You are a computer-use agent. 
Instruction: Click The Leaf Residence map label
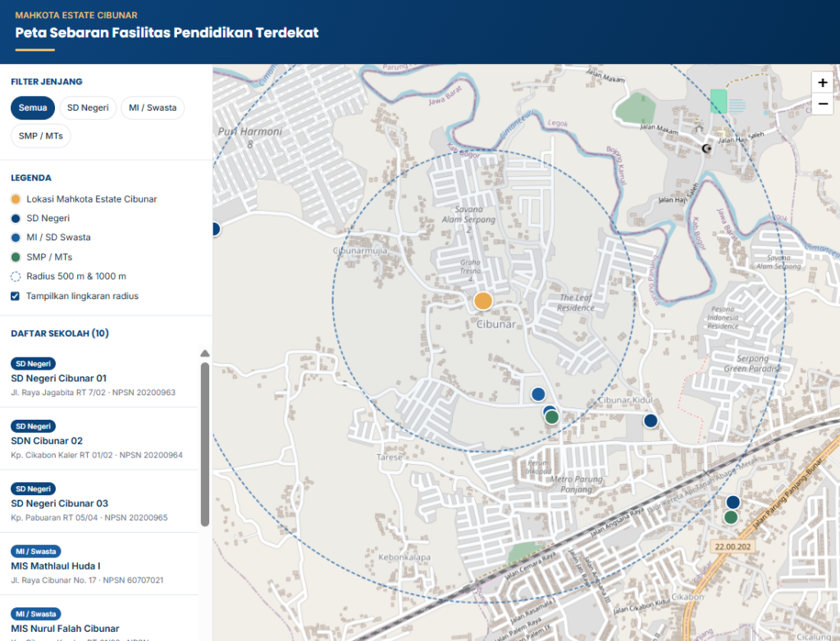575,302
